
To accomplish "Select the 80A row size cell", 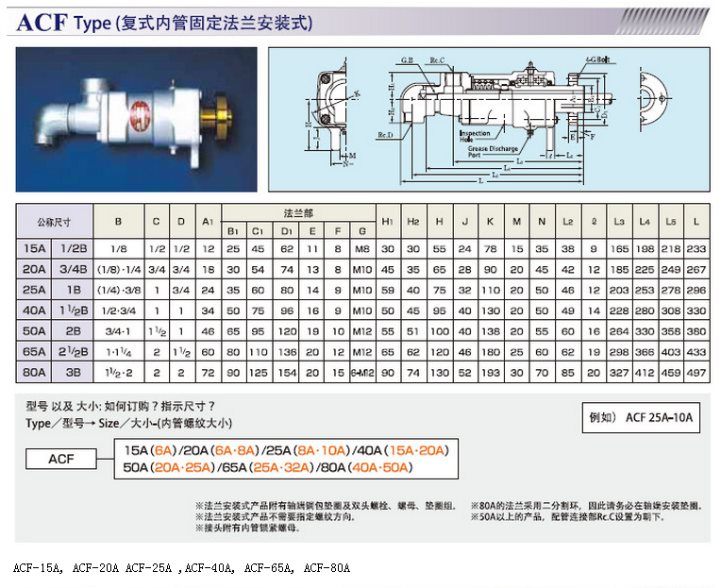I will click(35, 372).
